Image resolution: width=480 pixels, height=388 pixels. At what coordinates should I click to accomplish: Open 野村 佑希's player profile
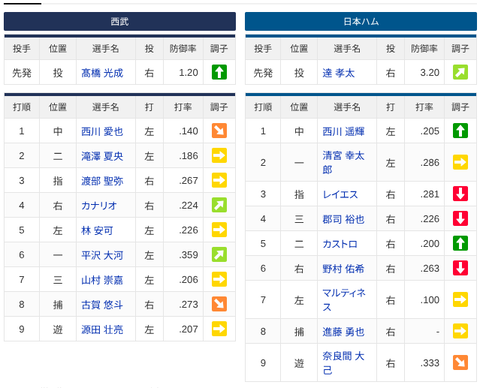pyautogui.click(x=343, y=269)
